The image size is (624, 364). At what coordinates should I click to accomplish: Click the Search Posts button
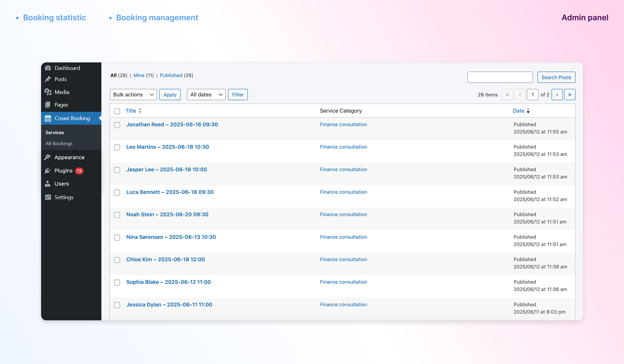click(x=556, y=77)
